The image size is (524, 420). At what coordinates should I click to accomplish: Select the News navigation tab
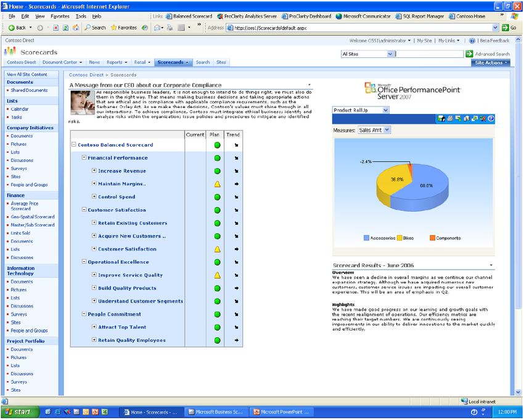point(94,62)
